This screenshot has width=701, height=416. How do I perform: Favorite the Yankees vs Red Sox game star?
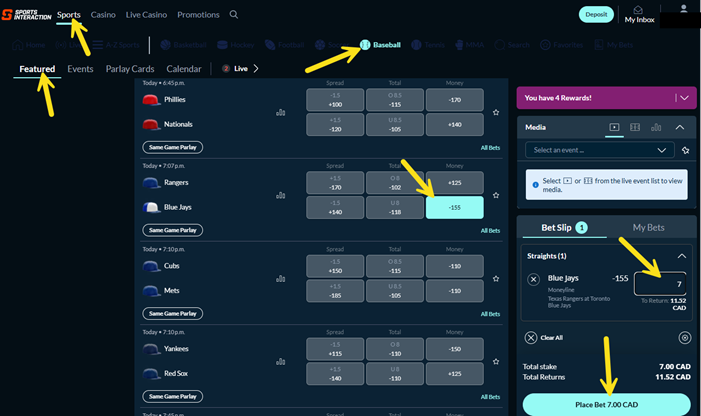point(496,361)
